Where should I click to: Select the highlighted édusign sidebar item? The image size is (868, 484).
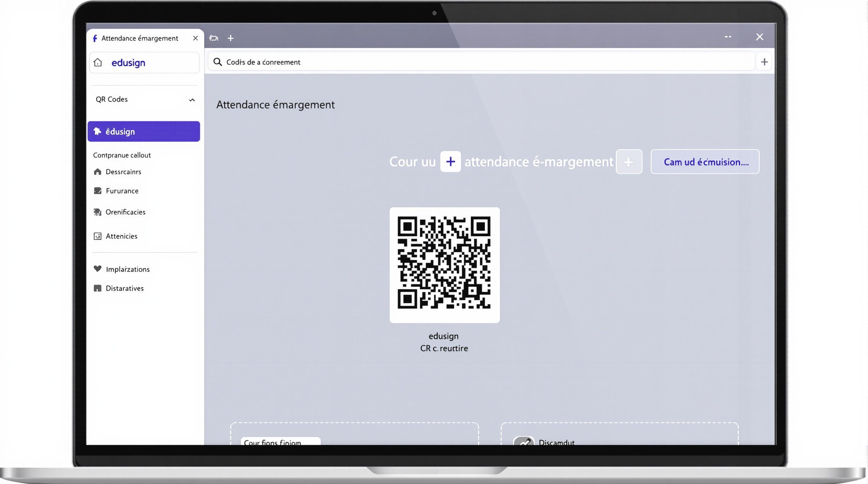(144, 131)
